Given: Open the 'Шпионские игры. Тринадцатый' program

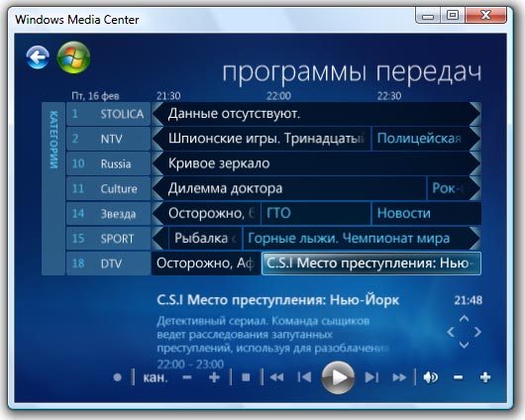Looking at the screenshot, I should 262,139.
